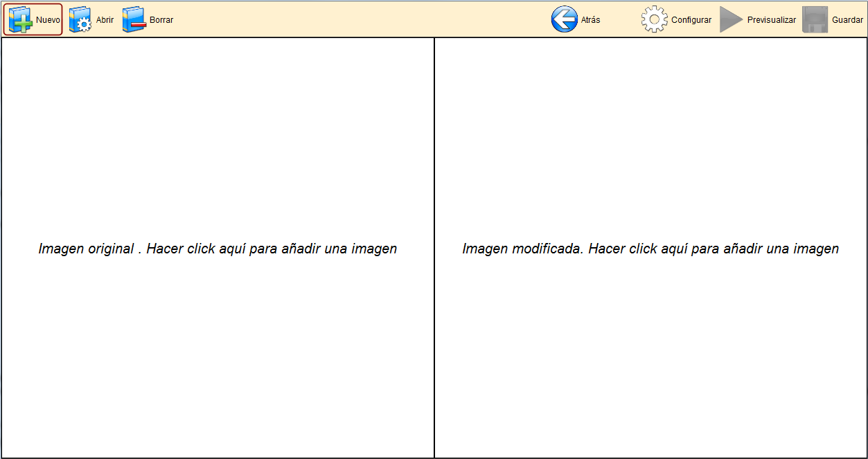Click the Borrar label
Image resolution: width=868 pixels, height=459 pixels.
point(161,20)
